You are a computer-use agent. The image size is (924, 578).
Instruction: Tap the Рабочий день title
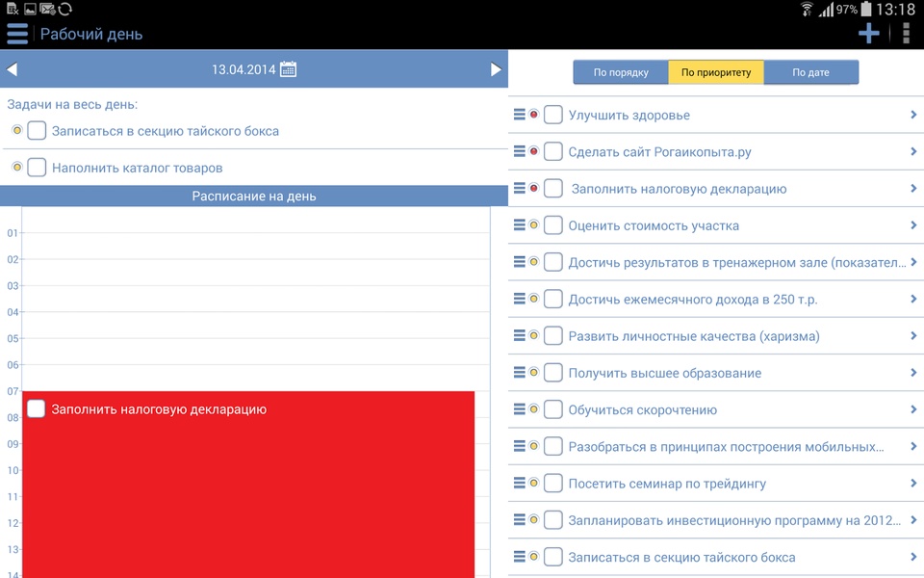pos(91,35)
